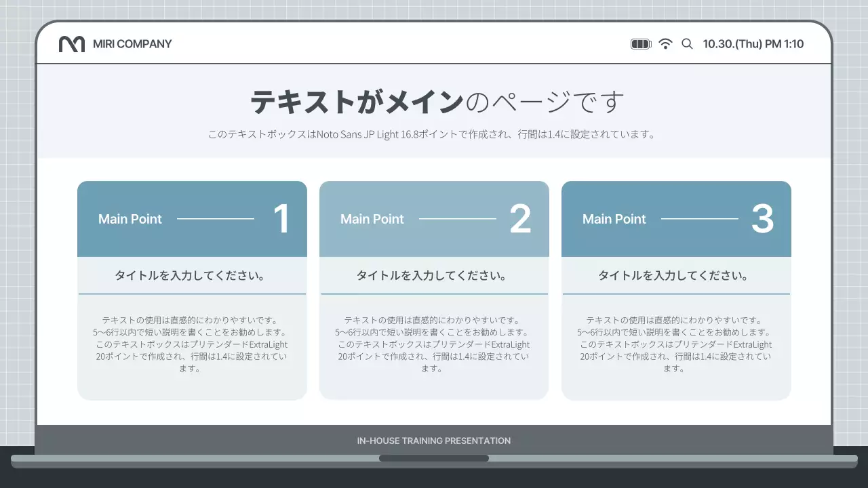
Task: Click the MIRI Company logo icon
Action: (x=73, y=43)
